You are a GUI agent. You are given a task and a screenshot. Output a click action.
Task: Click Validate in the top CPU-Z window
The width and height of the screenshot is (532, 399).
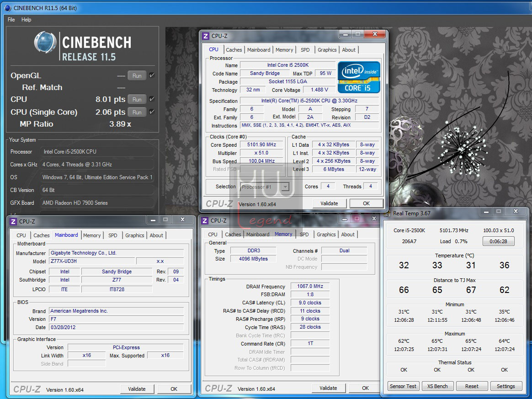coord(330,203)
